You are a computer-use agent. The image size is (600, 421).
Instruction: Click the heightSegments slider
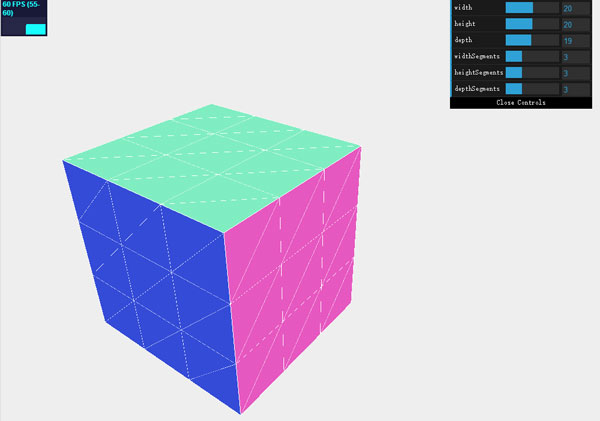[x=532, y=73]
